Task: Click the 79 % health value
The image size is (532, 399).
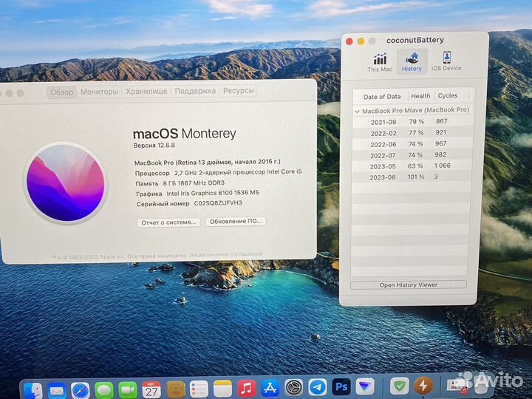Action: (416, 121)
